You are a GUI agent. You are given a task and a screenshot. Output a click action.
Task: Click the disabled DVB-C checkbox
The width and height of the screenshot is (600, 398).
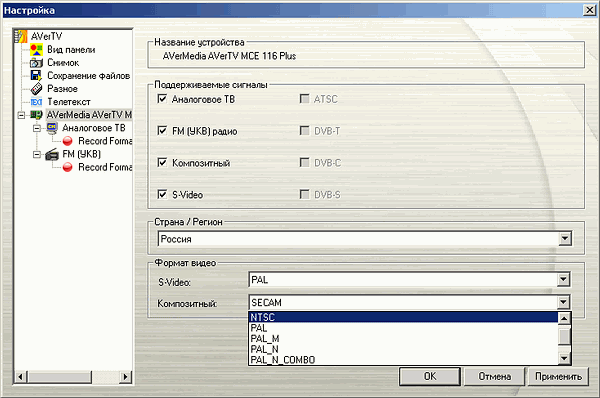(x=305, y=163)
